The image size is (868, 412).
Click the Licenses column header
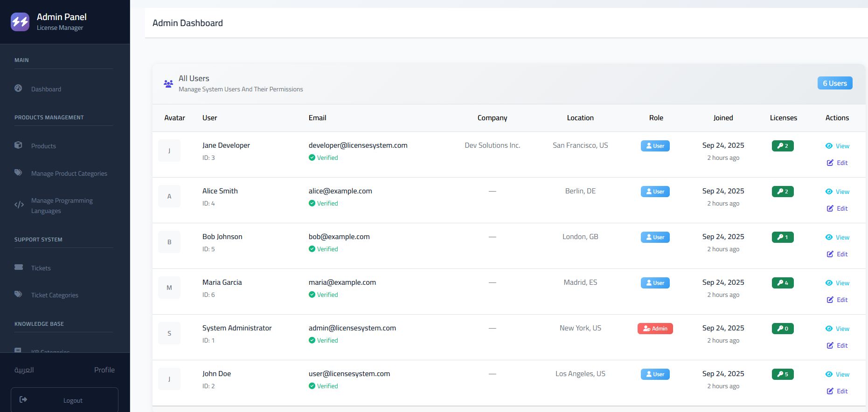(783, 118)
